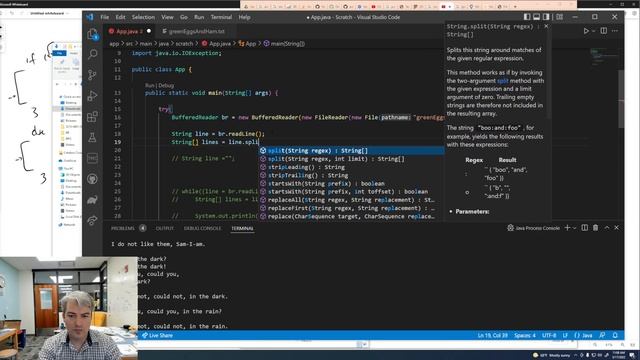The width and height of the screenshot is (640, 360).
Task: Open the View menu
Action: pos(167,17)
